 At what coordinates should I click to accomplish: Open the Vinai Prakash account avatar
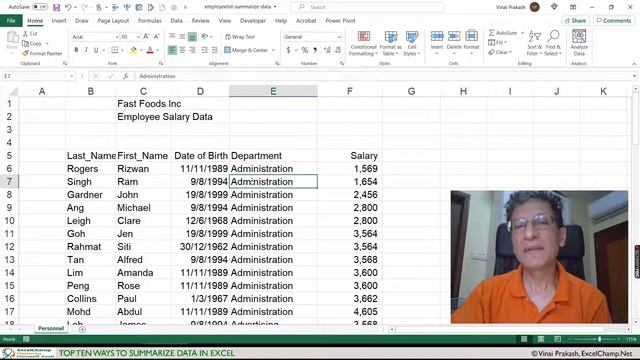(x=534, y=7)
